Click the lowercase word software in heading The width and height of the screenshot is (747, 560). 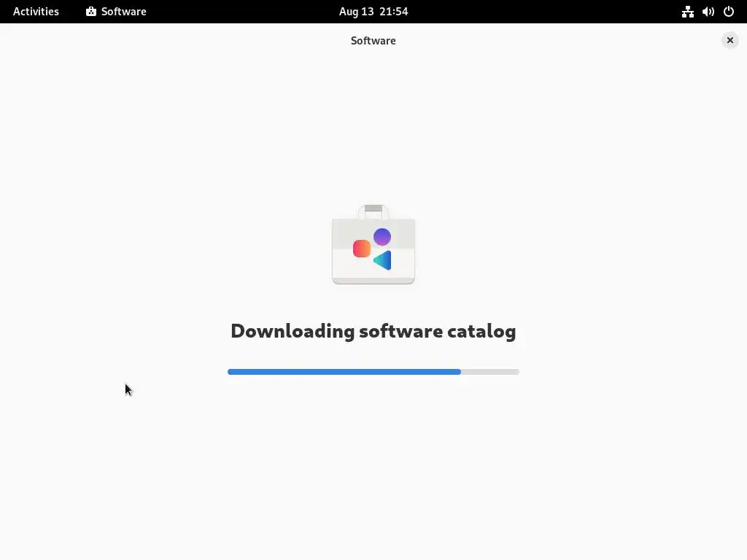[401, 332]
